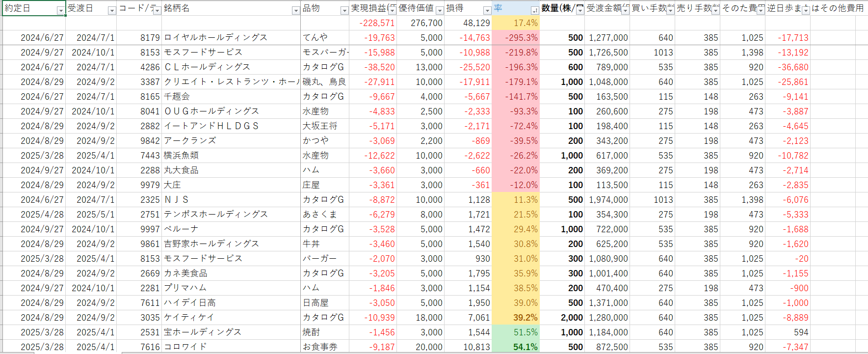Select the 163,500 settlement amount cell
This screenshot has height=354, width=868.
(607, 97)
